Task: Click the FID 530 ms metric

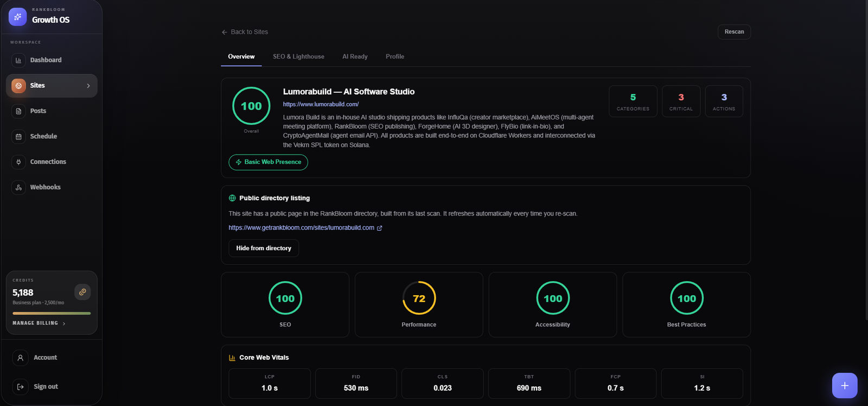Action: (356, 384)
